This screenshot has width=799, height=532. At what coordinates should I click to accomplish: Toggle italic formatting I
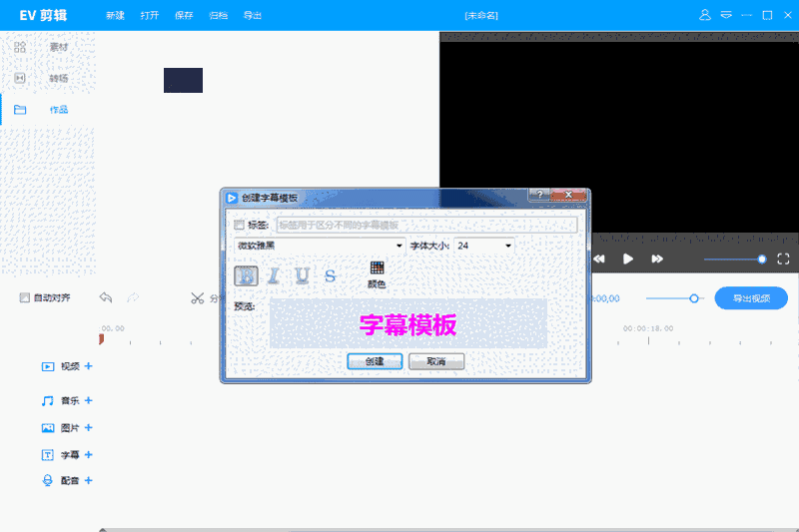click(274, 275)
